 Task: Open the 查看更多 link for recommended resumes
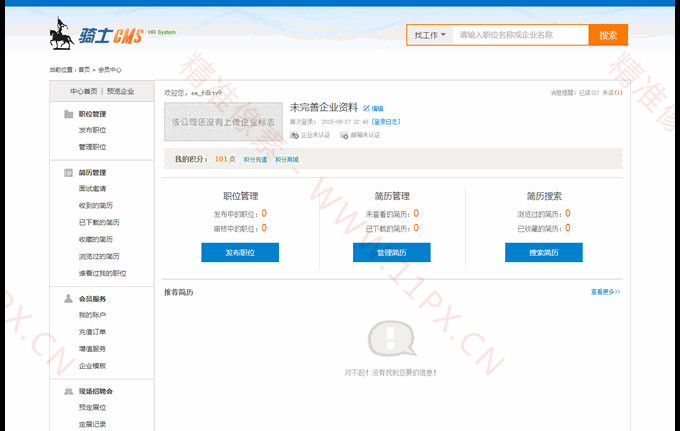[x=605, y=292]
